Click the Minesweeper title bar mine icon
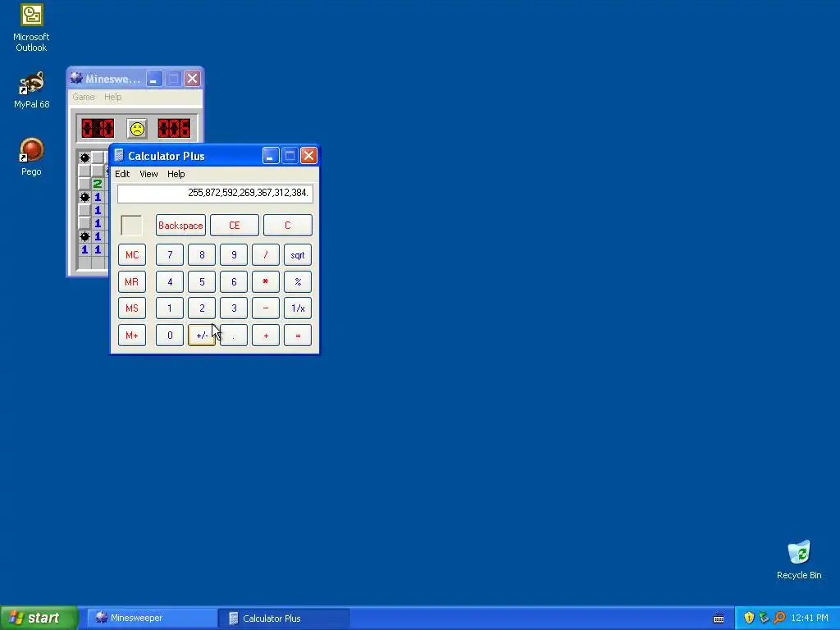This screenshot has height=630, width=840. point(76,78)
